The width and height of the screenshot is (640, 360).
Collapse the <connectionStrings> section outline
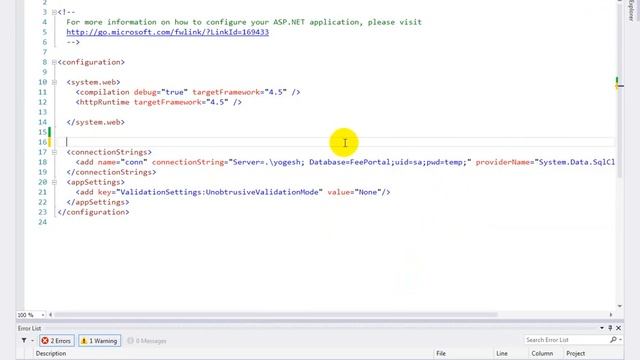coord(54,152)
